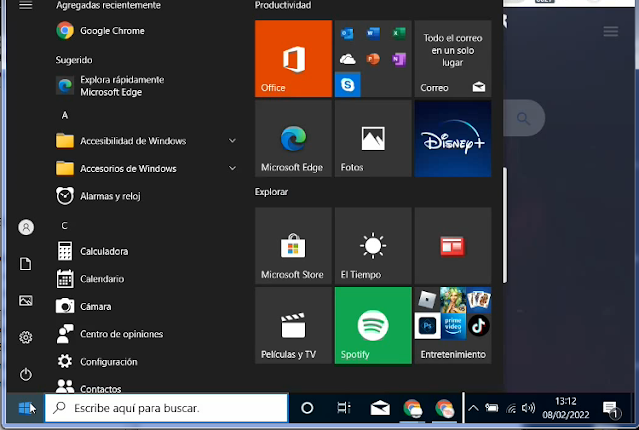Open Documents from Start sidebar
The width and height of the screenshot is (639, 430).
[x=26, y=264]
